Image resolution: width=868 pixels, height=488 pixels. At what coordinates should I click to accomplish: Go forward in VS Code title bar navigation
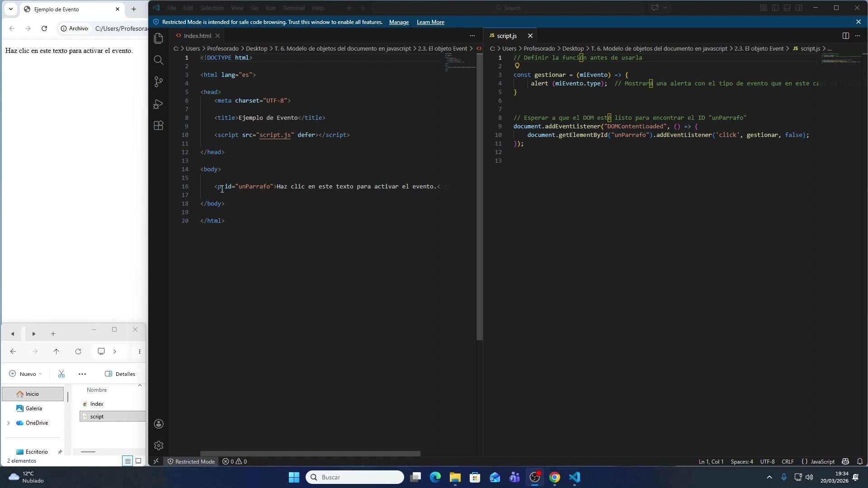362,8
